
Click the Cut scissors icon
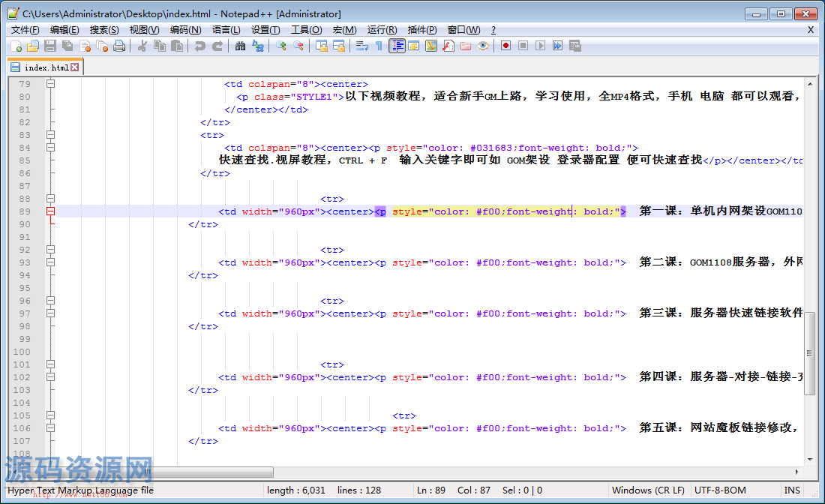[x=142, y=46]
